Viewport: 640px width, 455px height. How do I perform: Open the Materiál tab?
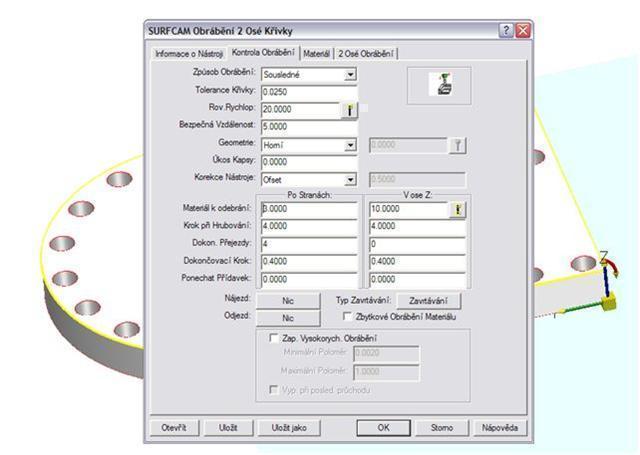(x=316, y=53)
